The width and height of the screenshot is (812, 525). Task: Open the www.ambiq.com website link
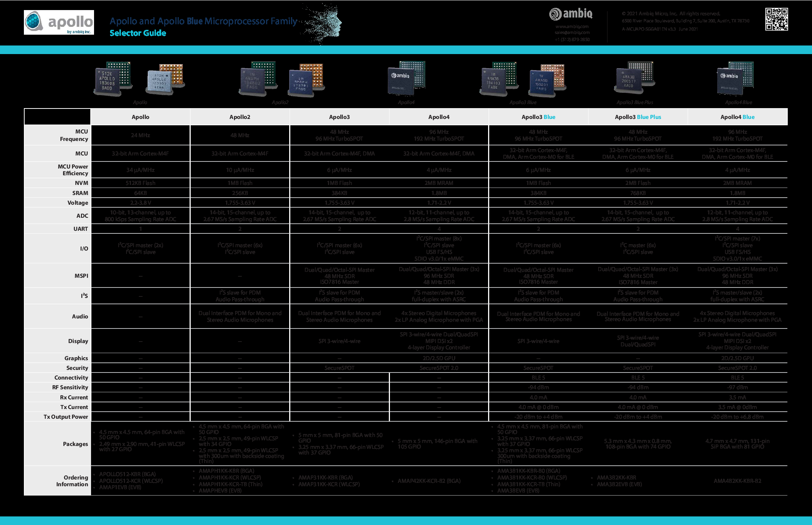point(572,26)
